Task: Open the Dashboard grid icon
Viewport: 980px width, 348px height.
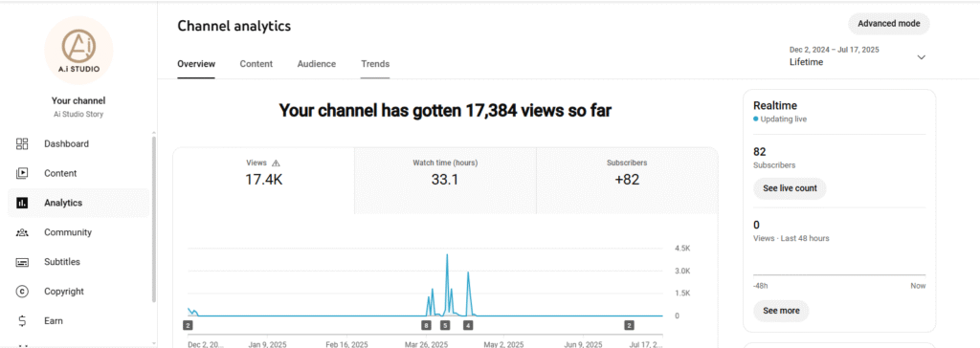Action: pyautogui.click(x=22, y=143)
